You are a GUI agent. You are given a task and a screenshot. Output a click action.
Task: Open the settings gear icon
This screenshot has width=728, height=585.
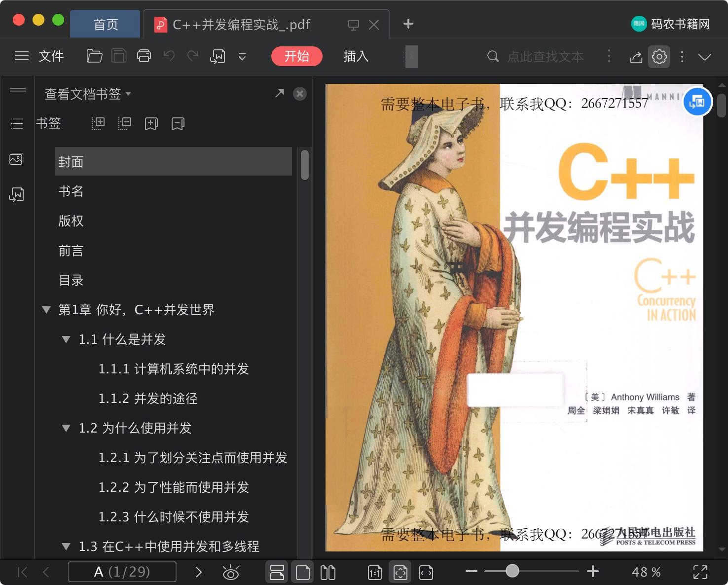pos(659,57)
